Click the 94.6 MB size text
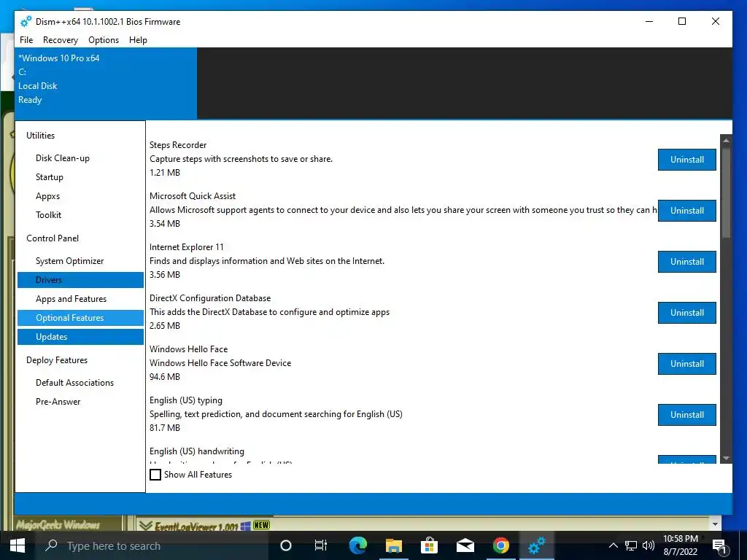The height and width of the screenshot is (560, 747). coord(165,377)
